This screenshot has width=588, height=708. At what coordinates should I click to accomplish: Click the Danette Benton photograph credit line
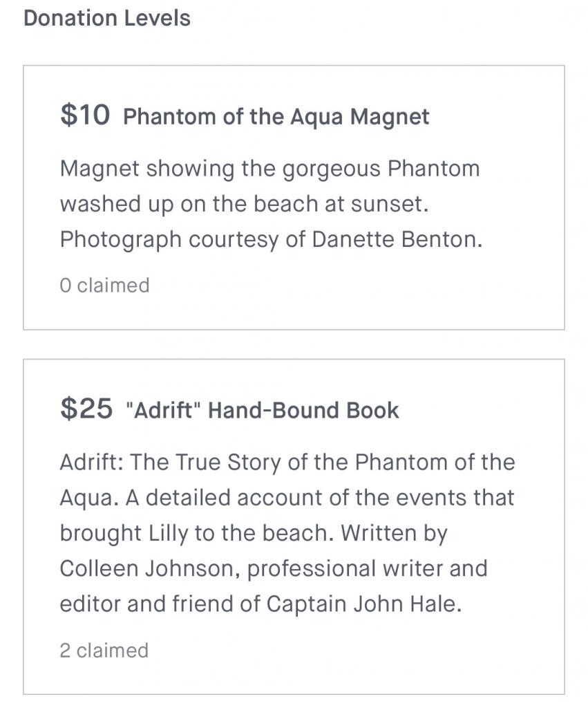point(271,239)
